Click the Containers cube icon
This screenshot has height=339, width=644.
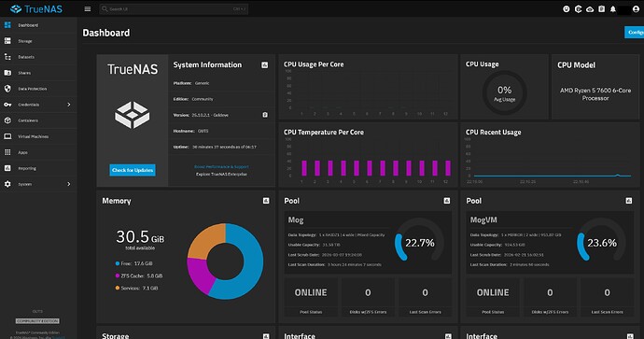[7, 120]
